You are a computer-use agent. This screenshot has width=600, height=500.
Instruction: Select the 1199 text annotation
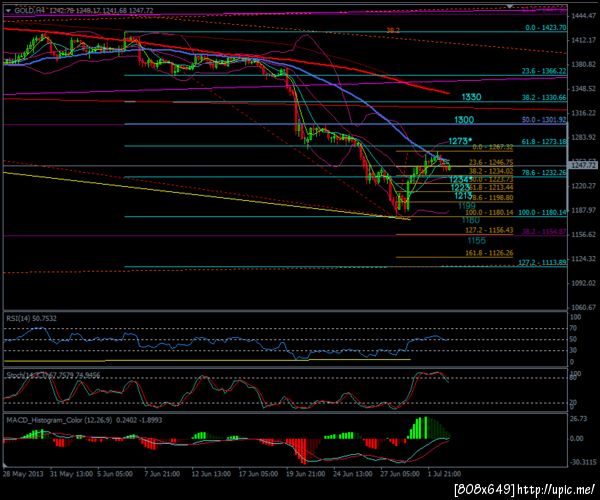pos(467,206)
